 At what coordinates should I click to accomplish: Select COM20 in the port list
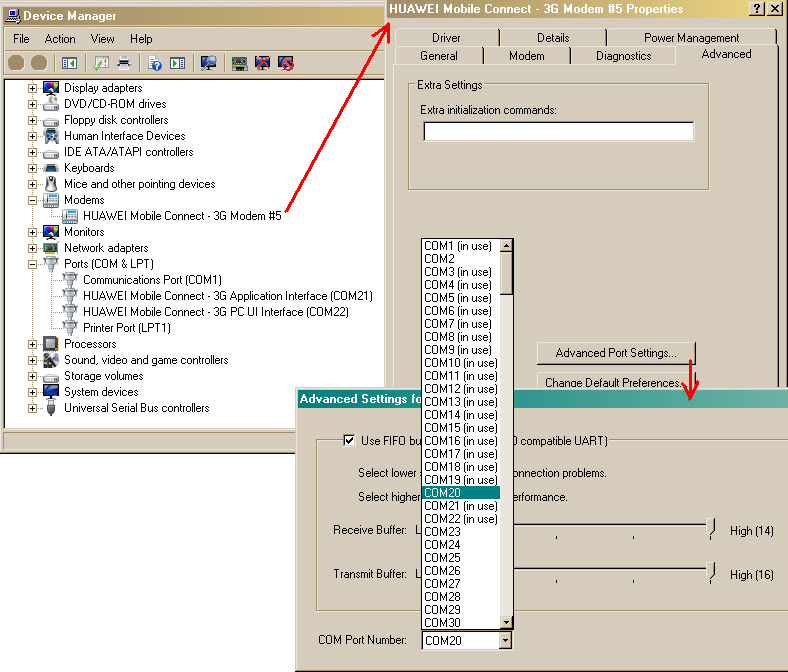click(461, 493)
